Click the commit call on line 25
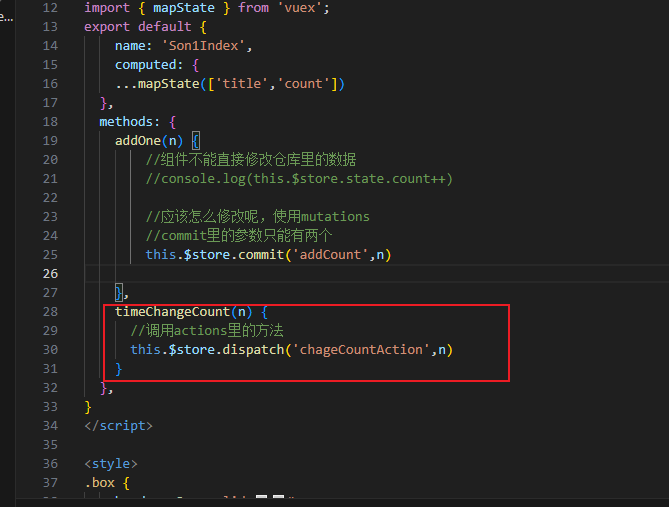 (x=268, y=255)
